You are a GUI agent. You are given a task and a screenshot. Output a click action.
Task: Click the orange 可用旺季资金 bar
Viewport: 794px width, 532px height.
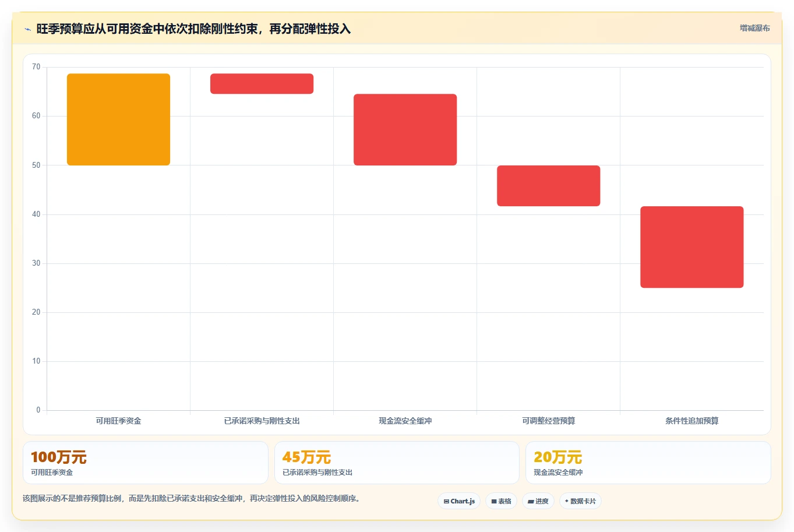[x=119, y=119]
